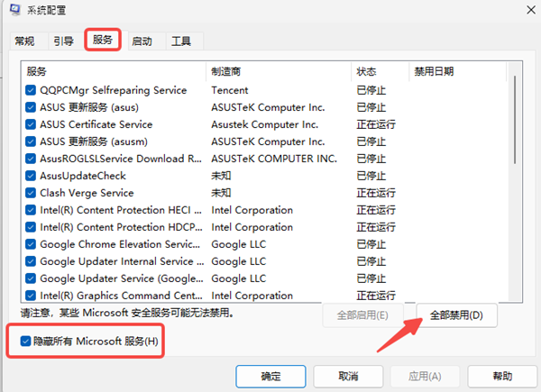Uncheck ASUS Certificate Service checkbox

point(31,124)
